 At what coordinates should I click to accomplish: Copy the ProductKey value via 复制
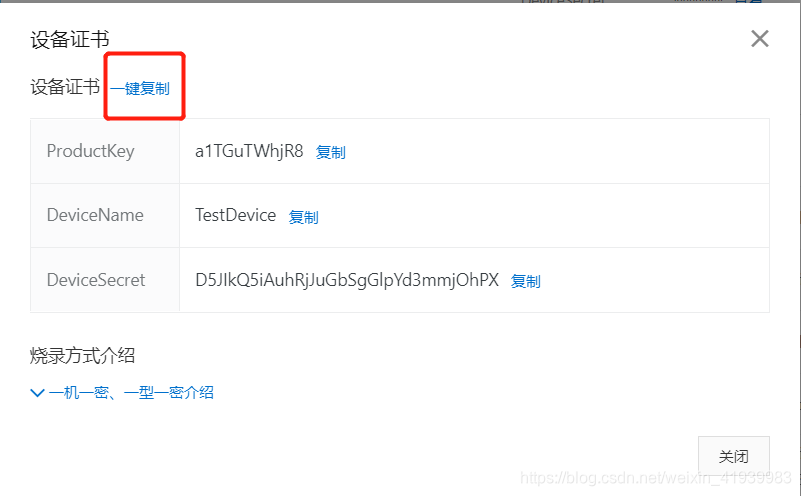click(331, 152)
